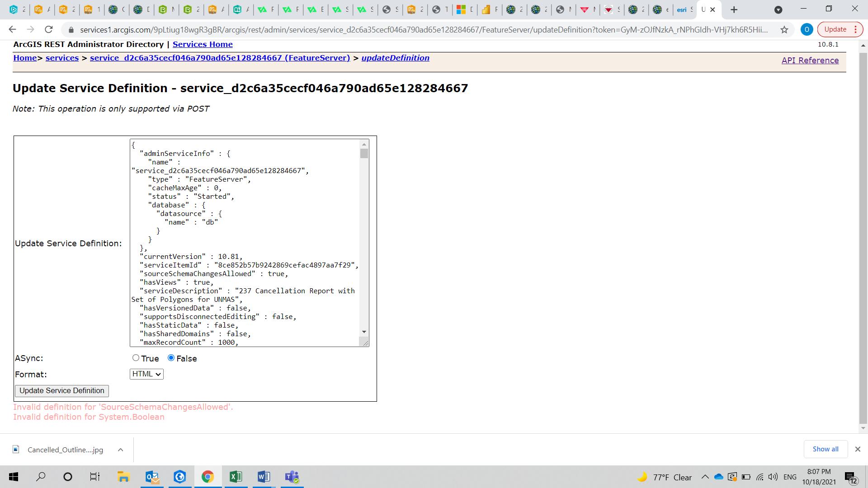The height and width of the screenshot is (488, 868).
Task: Open a new browser tab
Action: pos(734,9)
